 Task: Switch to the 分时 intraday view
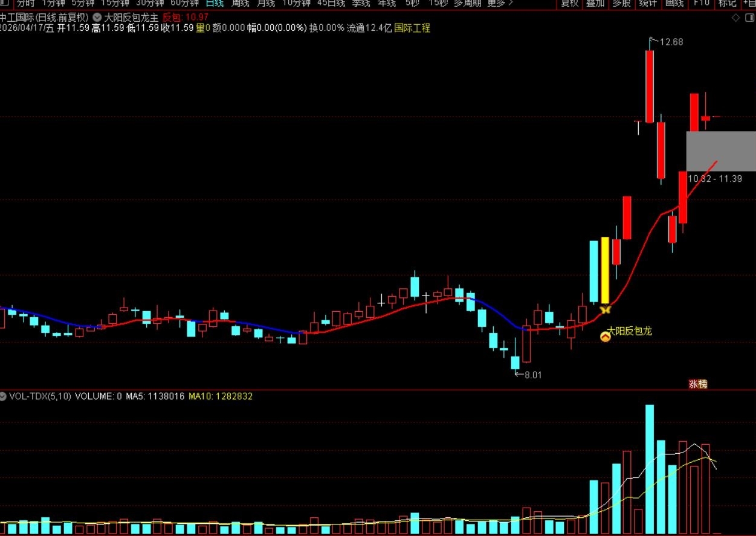[x=26, y=3]
